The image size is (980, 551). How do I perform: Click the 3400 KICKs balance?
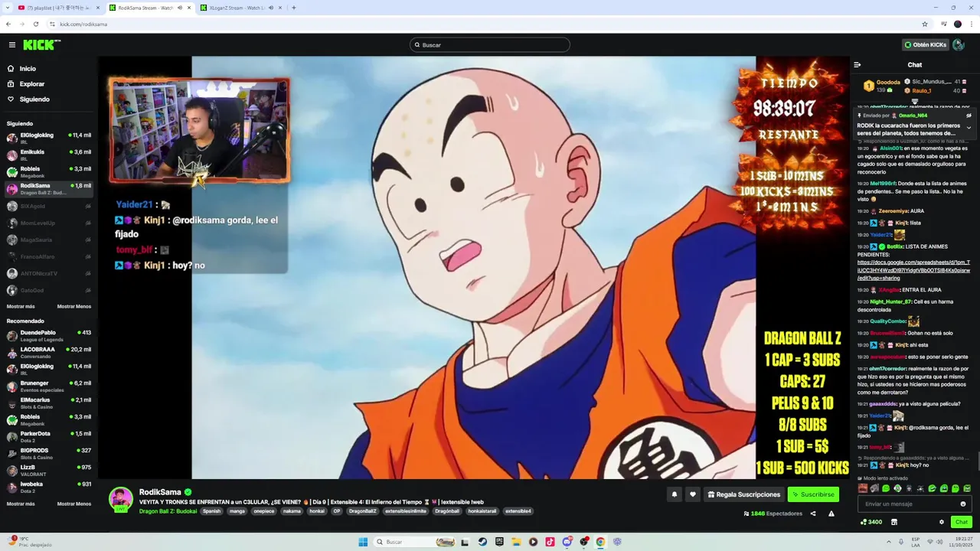coord(871,522)
